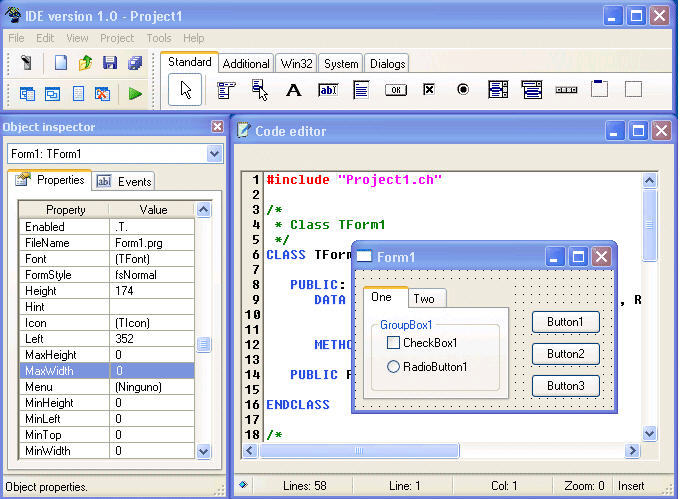Select the OK Button component icon
Image resolution: width=680 pixels, height=499 pixels.
(x=396, y=90)
